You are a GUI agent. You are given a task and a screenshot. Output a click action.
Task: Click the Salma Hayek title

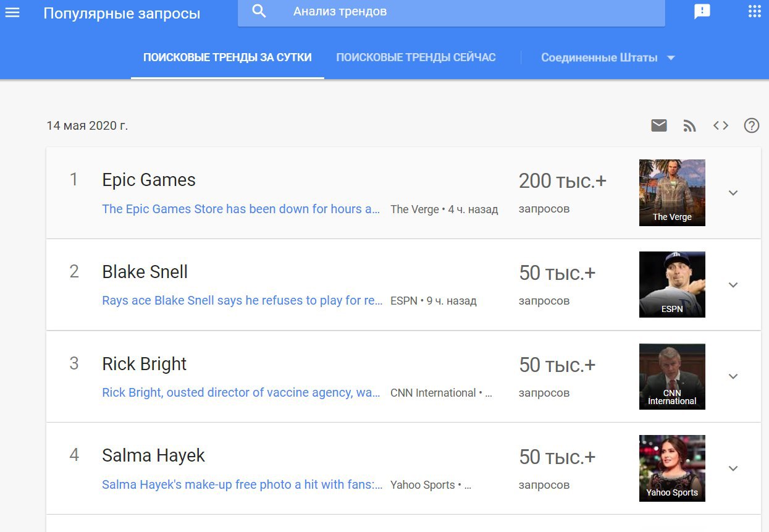153,455
